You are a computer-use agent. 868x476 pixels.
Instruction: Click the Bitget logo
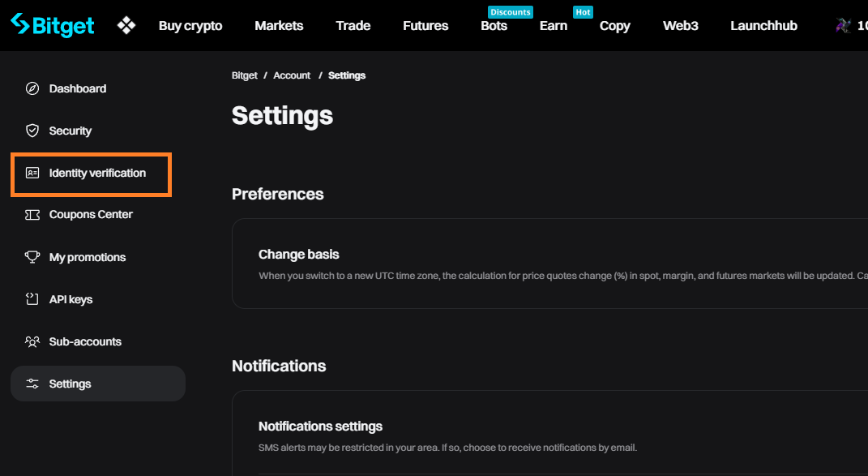click(x=53, y=25)
